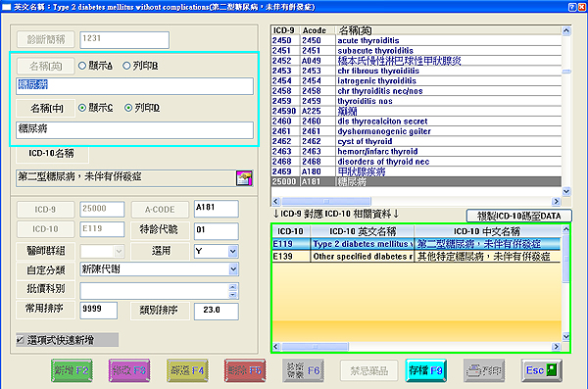
Task: Click ICD-10 table scrollbar up arrow
Action: (x=565, y=229)
